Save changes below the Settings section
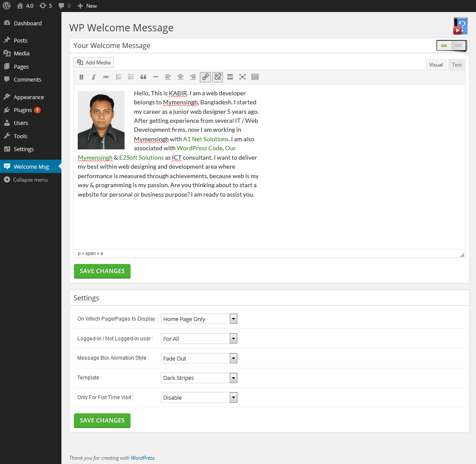This screenshot has height=464, width=476. pos(102,420)
